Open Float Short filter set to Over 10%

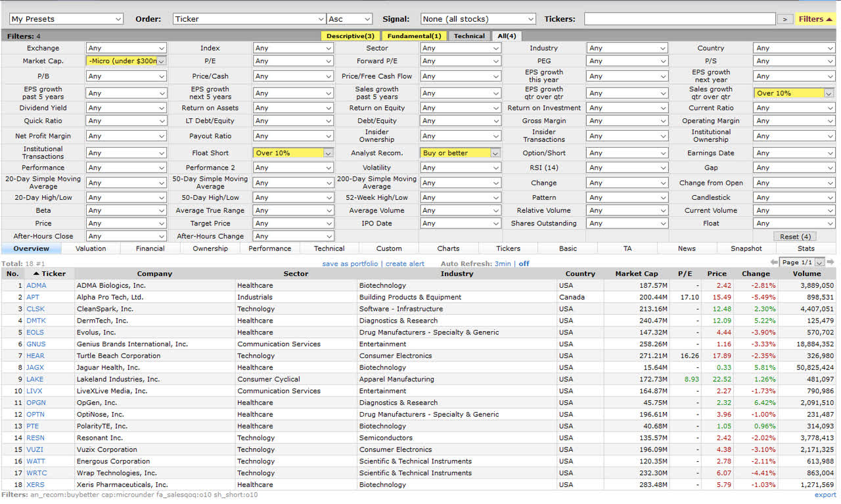pyautogui.click(x=293, y=153)
